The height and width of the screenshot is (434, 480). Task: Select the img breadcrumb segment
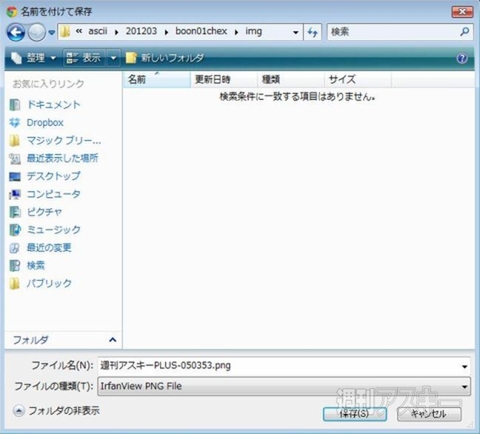click(254, 31)
